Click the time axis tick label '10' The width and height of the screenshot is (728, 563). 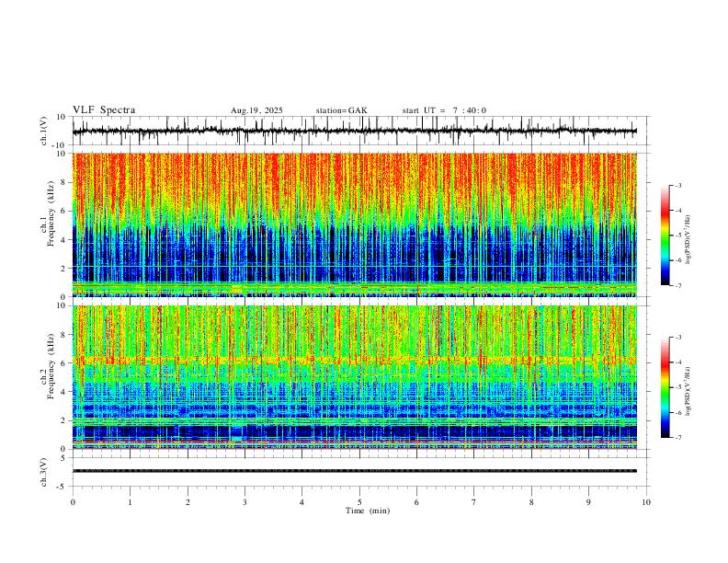(x=646, y=502)
